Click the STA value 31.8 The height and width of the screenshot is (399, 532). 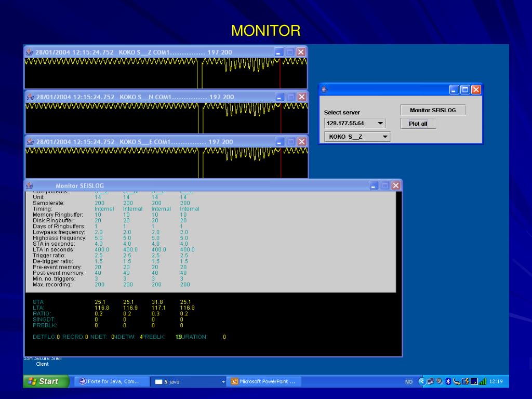coord(157,302)
